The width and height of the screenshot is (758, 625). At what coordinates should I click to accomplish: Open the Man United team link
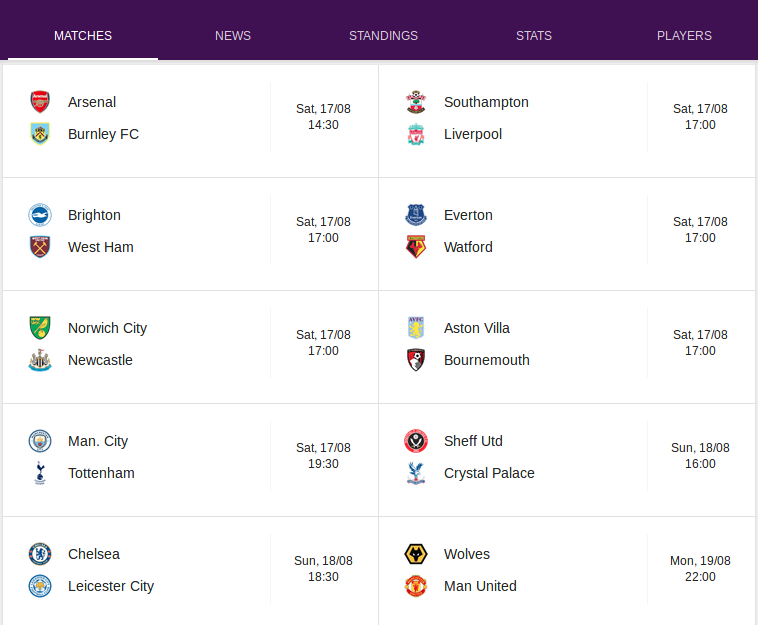click(480, 586)
